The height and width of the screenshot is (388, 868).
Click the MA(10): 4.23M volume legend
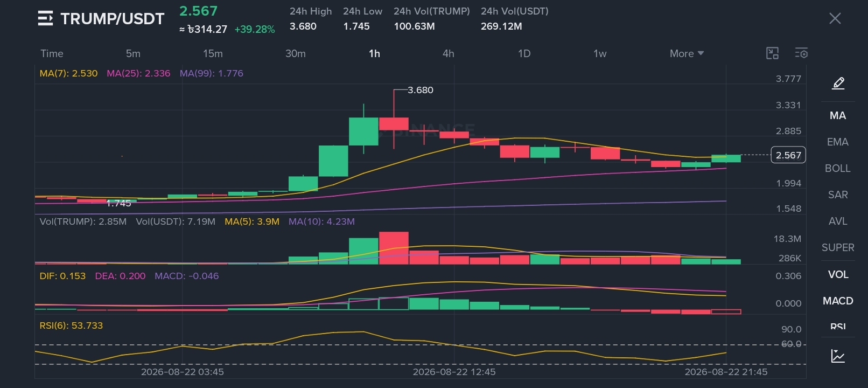click(x=321, y=221)
